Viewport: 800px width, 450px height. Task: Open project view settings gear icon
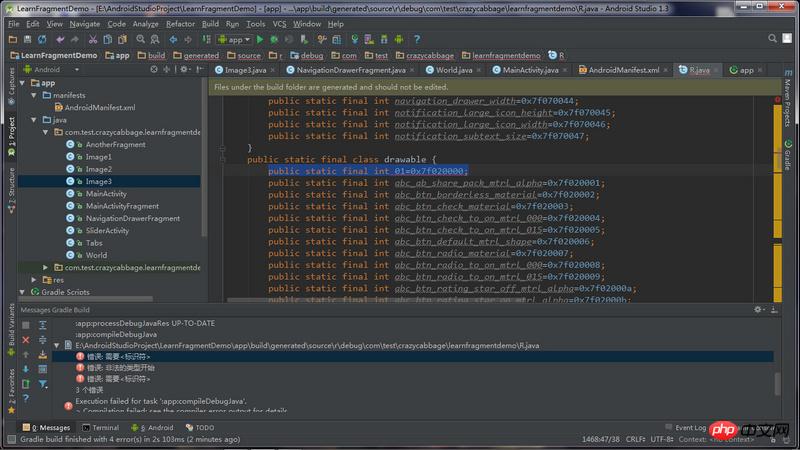click(183, 70)
